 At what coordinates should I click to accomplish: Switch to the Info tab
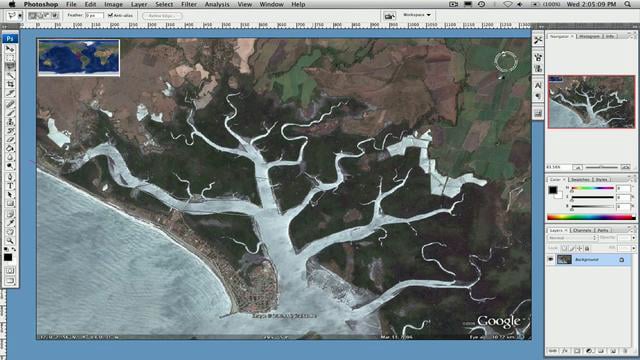coord(610,36)
